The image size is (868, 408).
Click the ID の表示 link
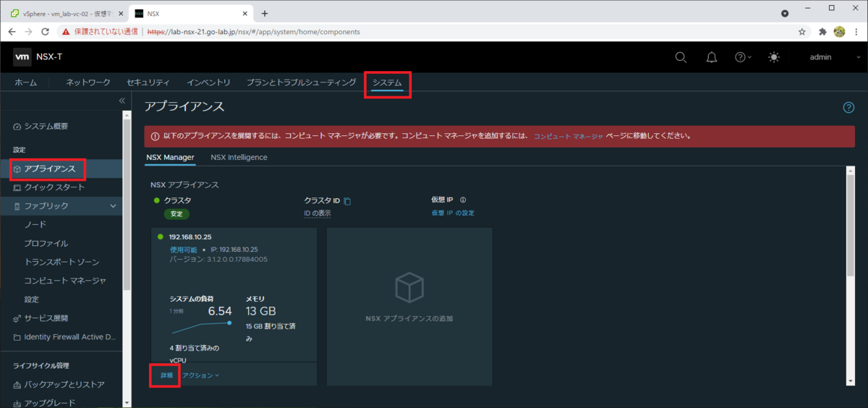[318, 213]
